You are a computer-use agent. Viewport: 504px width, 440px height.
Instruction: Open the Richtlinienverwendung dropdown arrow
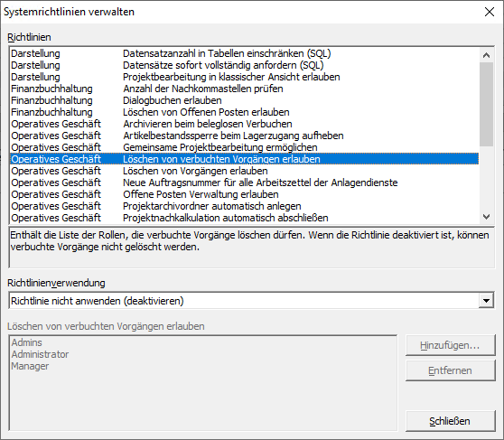(x=486, y=301)
